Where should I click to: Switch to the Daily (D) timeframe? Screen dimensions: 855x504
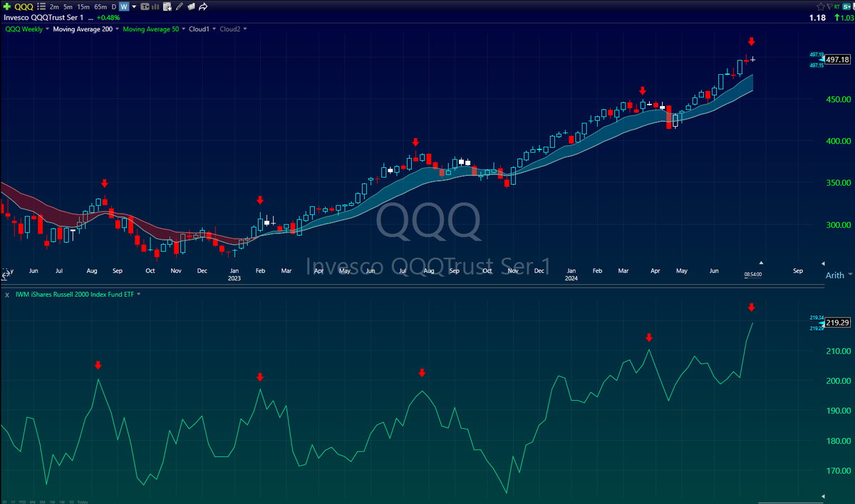[x=114, y=6]
